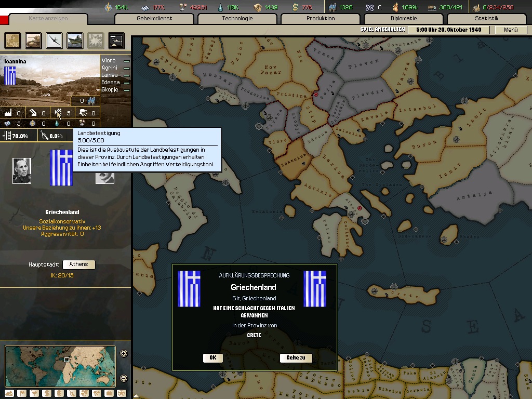Switch to flag political map mode
The image size is (532, 399).
(x=22, y=393)
